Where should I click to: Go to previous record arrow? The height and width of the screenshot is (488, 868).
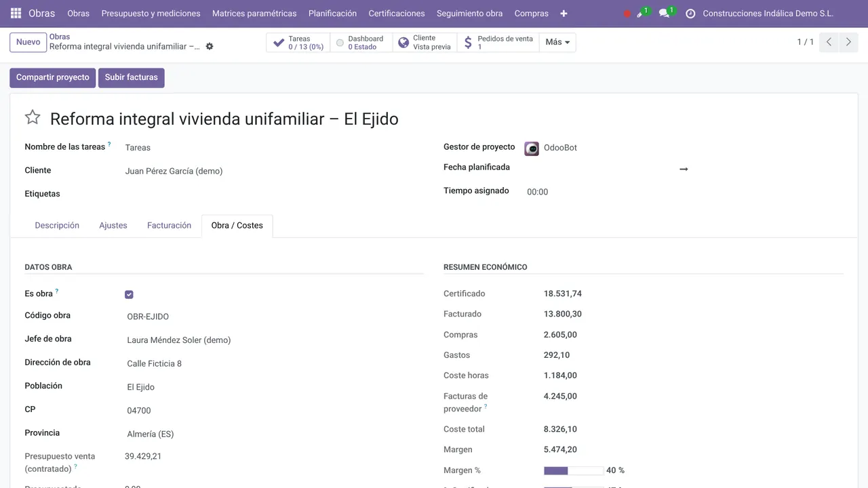[x=829, y=42]
